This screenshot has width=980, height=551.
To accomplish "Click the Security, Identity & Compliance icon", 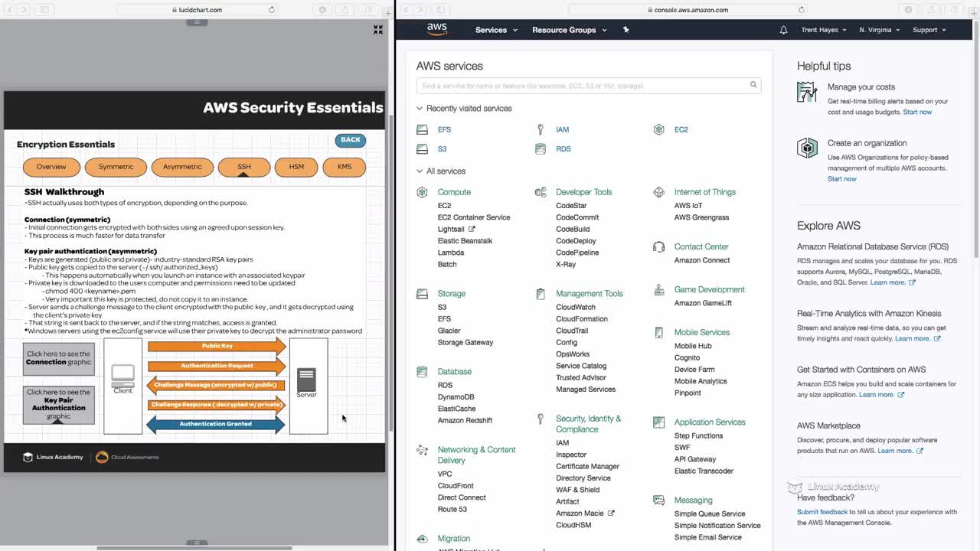I will pyautogui.click(x=541, y=419).
